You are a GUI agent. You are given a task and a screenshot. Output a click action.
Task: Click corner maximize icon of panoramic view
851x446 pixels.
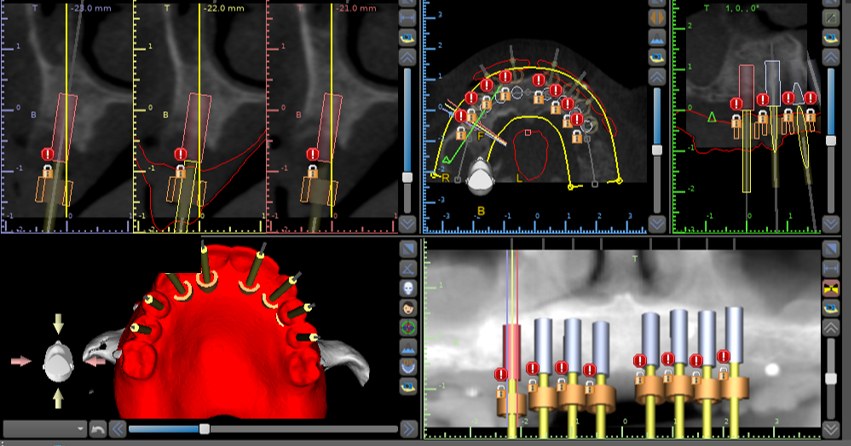(x=831, y=249)
